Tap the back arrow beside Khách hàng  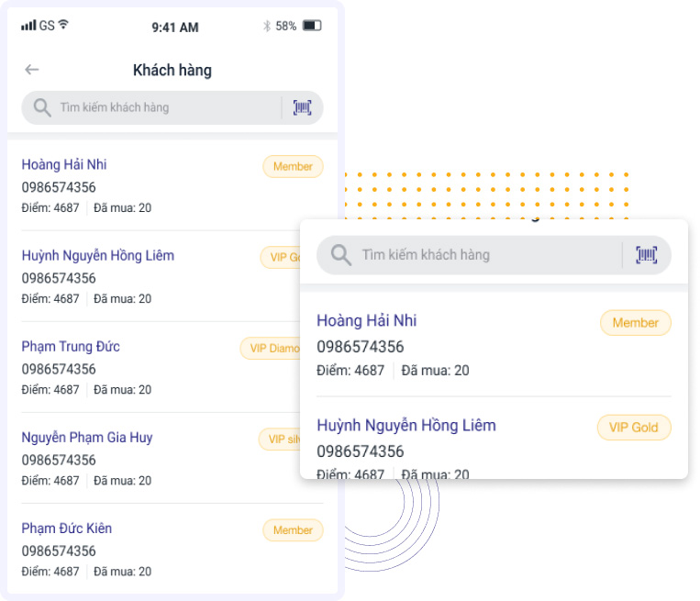point(32,70)
